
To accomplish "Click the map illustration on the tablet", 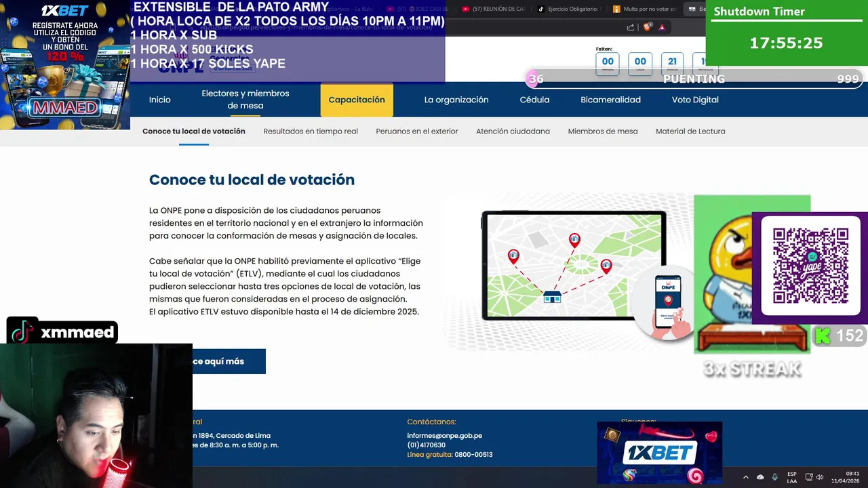I will pos(574,266).
